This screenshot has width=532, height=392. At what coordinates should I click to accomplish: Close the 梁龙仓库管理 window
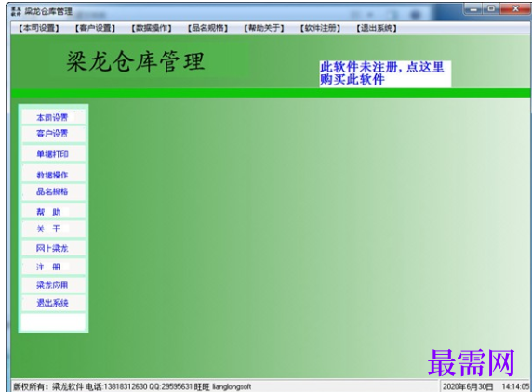point(515,8)
